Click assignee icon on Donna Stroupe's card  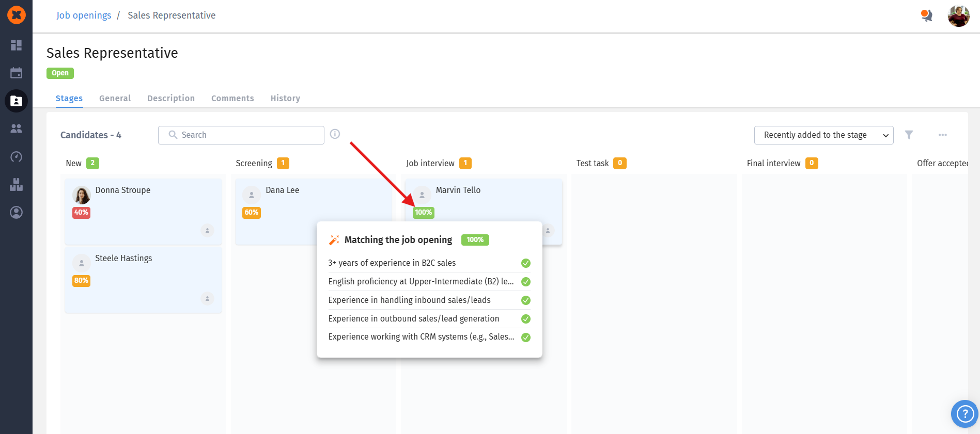(x=207, y=231)
